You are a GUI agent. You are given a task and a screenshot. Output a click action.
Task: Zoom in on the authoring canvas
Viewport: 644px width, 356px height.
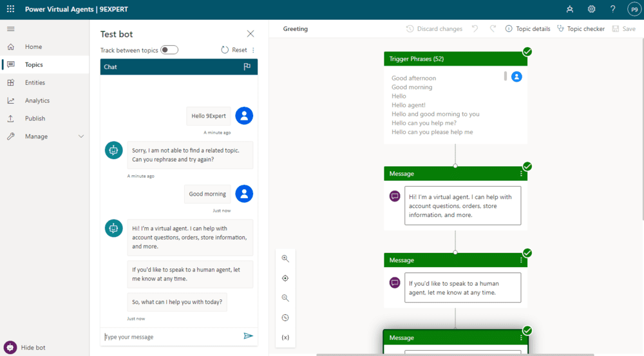pyautogui.click(x=285, y=259)
